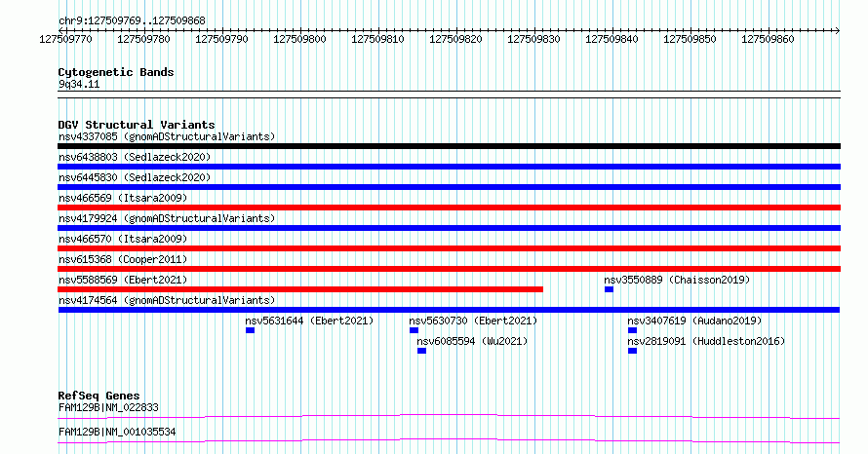868x454 pixels.
Task: Open variant label nsv2819091 (Huddleston2016)
Action: [x=706, y=341]
